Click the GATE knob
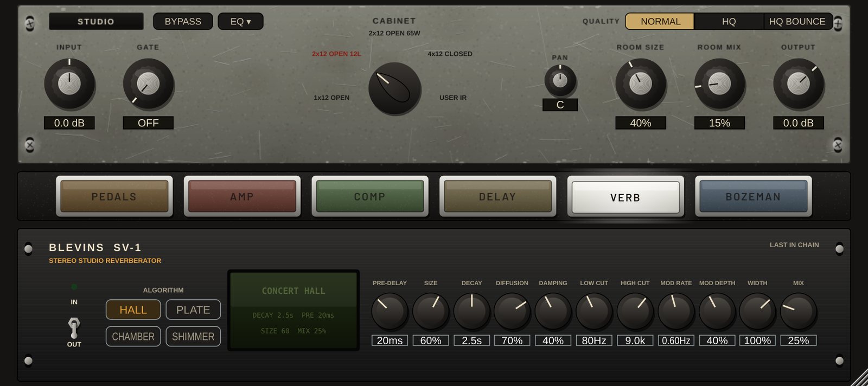This screenshot has width=868, height=386. 148,83
